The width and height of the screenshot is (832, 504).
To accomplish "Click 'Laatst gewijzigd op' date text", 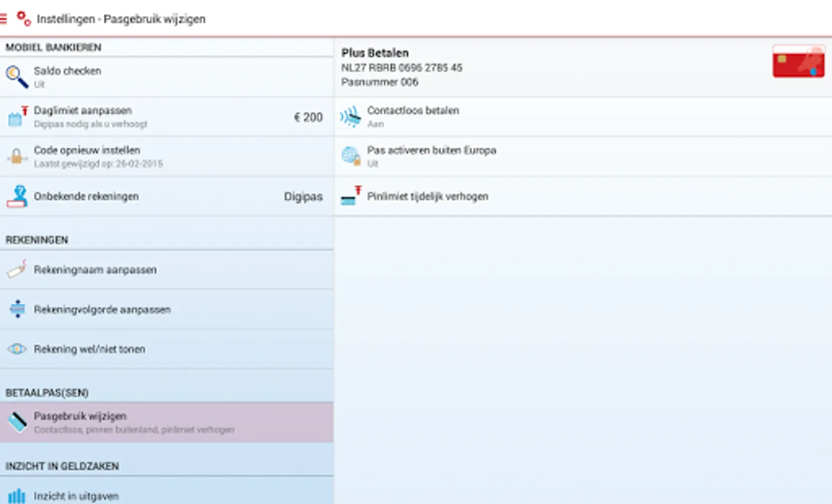I will coord(99,164).
